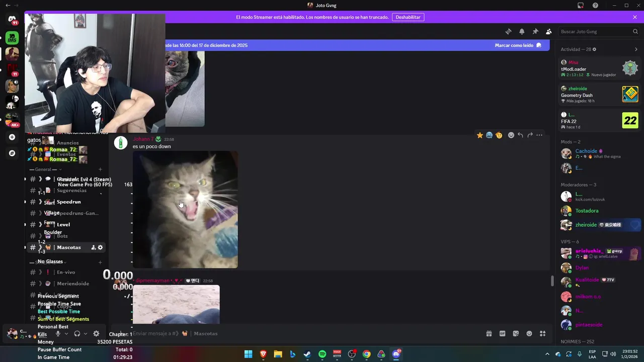Open User Settings gear icon

tap(96, 333)
